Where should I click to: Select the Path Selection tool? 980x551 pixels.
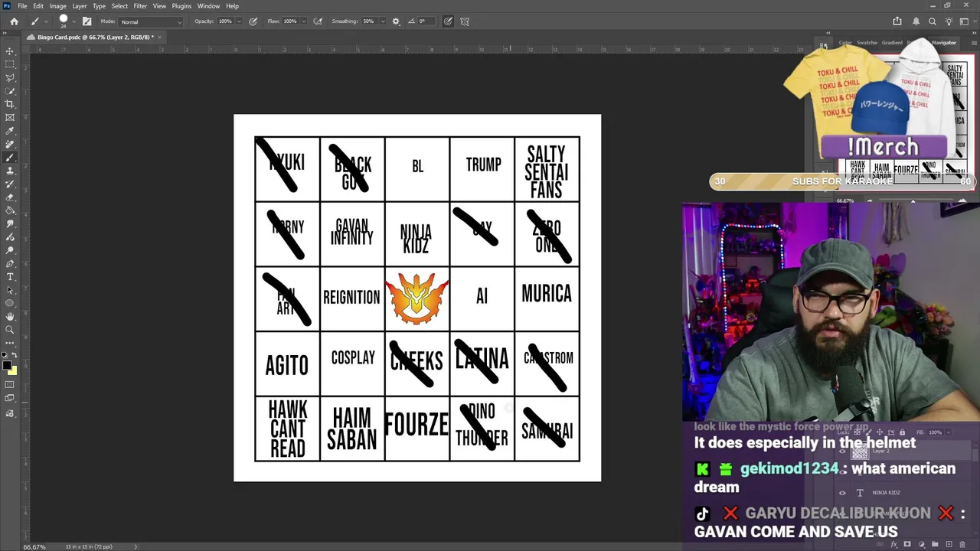(x=10, y=290)
